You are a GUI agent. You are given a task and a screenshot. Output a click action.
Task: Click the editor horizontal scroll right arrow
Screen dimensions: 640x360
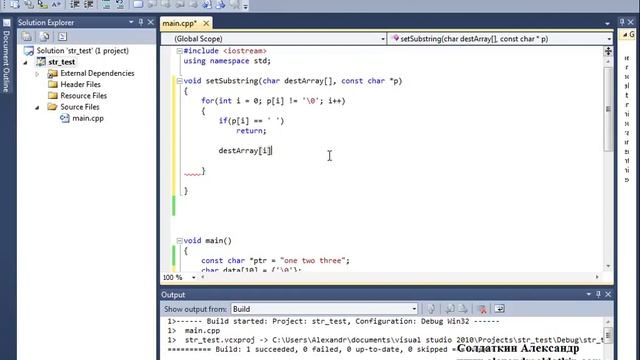pyautogui.click(x=597, y=277)
